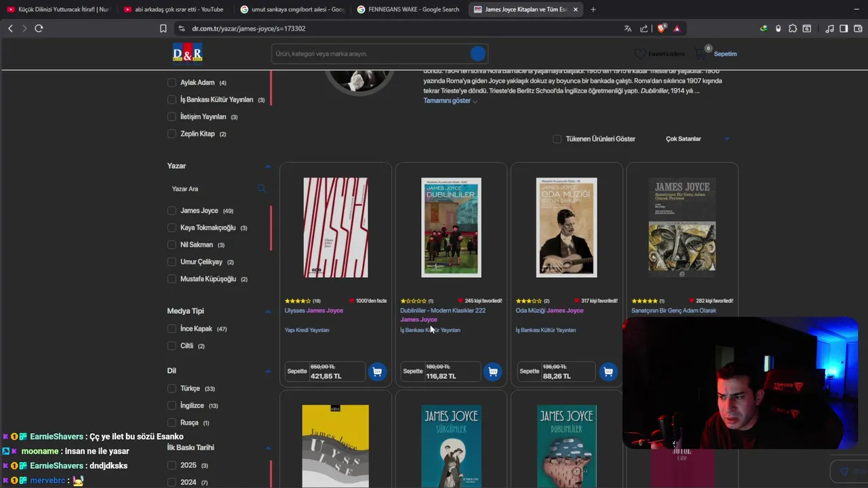Image resolution: width=868 pixels, height=488 pixels.
Task: Check the Nil Sakman author filter
Action: [x=172, y=245]
